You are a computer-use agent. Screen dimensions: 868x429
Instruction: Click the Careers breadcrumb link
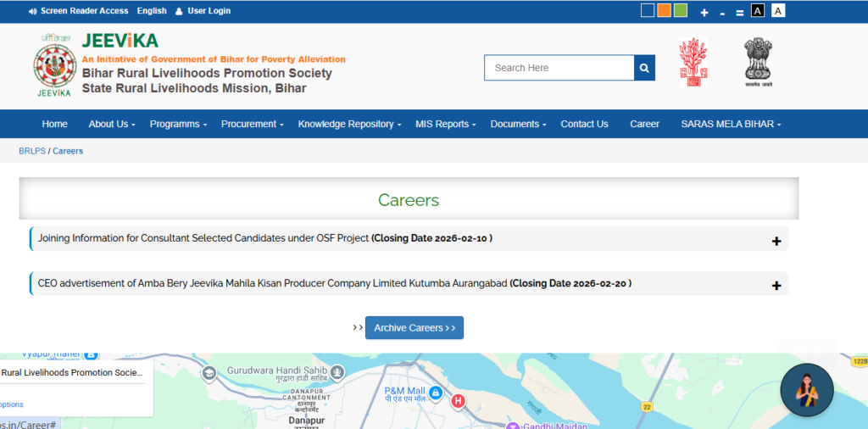68,151
